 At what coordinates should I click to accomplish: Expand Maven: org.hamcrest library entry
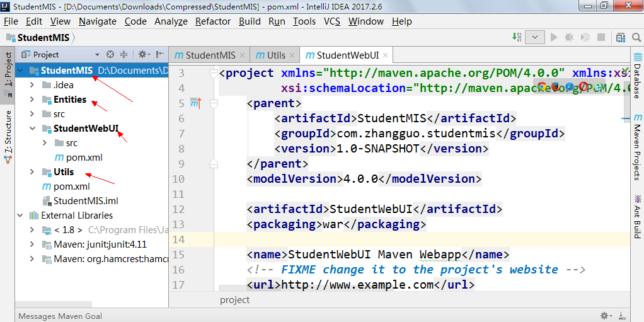coord(32,259)
